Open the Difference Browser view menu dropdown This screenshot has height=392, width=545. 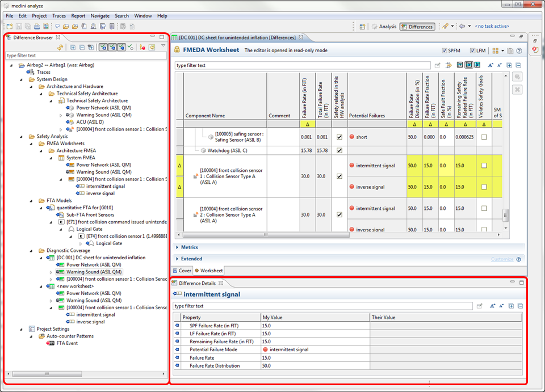[x=163, y=46]
